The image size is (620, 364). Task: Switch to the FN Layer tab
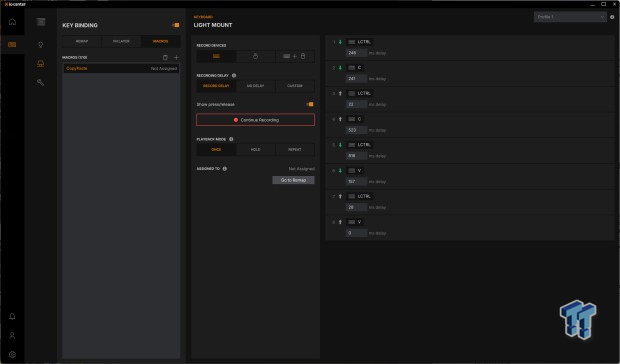coord(121,41)
